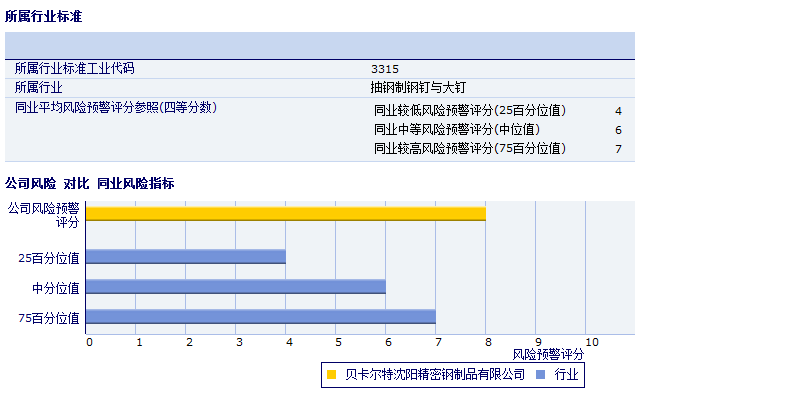Click the axis tick label 10
This screenshot has width=797, height=399.
pyautogui.click(x=592, y=342)
